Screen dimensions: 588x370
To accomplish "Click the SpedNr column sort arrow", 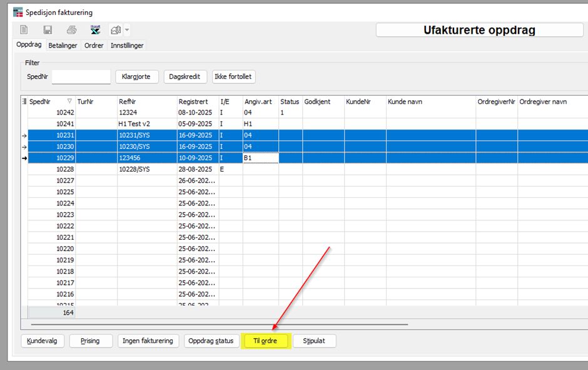I will [69, 101].
